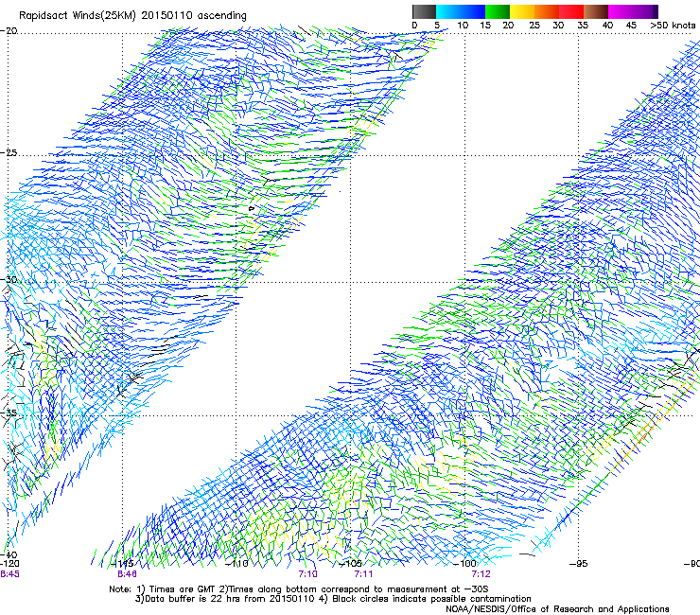Viewport: 700px width, 615px height.
Task: Click the title 'Rapidscat Winds(25KM) 20150110 ascending'
Action: (132, 16)
